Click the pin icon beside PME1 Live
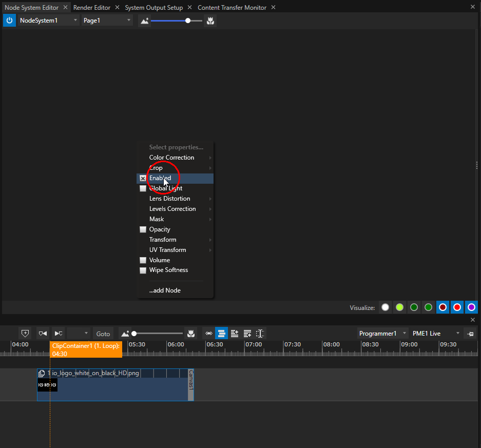The image size is (481, 448). pyautogui.click(x=470, y=334)
